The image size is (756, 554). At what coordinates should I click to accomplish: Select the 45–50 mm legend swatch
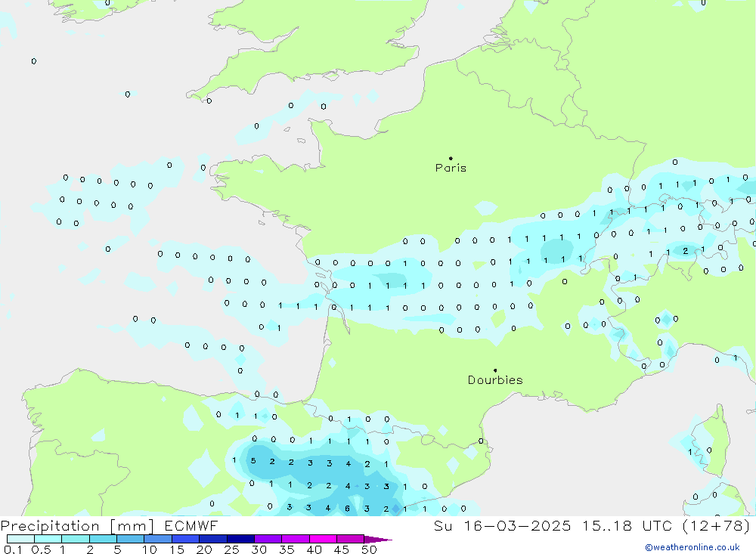click(351, 539)
